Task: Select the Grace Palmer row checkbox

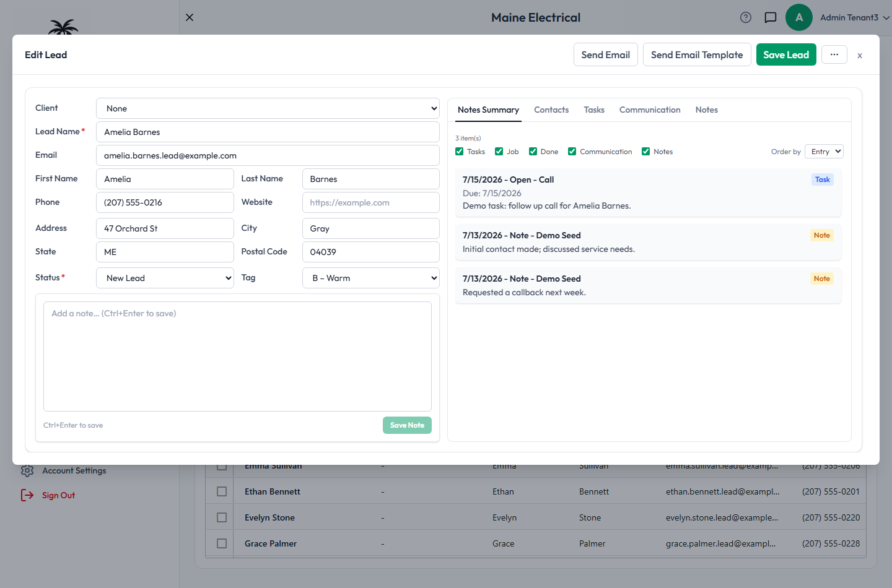Action: (222, 543)
